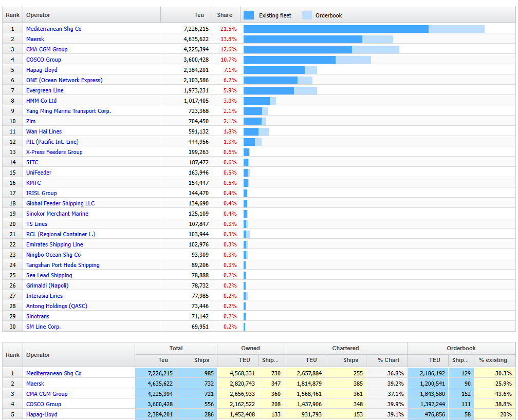Click the Global Feeder Shipping LLC link
The width and height of the screenshot is (518, 420).
60,203
